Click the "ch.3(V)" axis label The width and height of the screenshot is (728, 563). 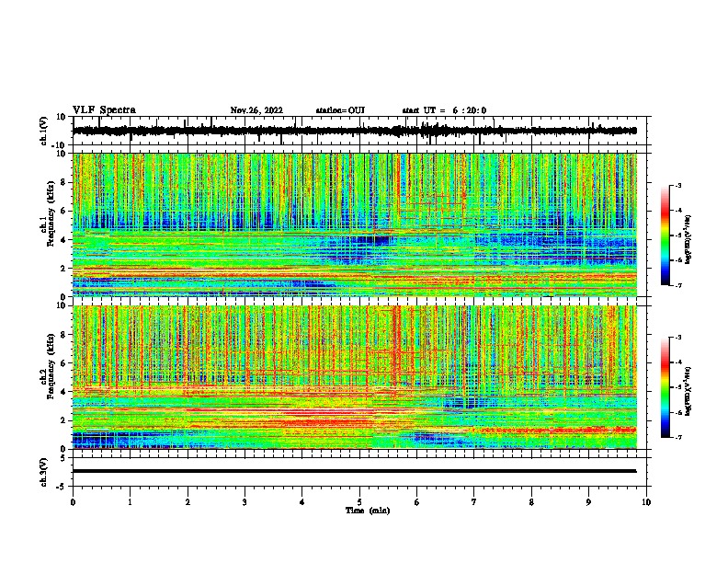[44, 472]
